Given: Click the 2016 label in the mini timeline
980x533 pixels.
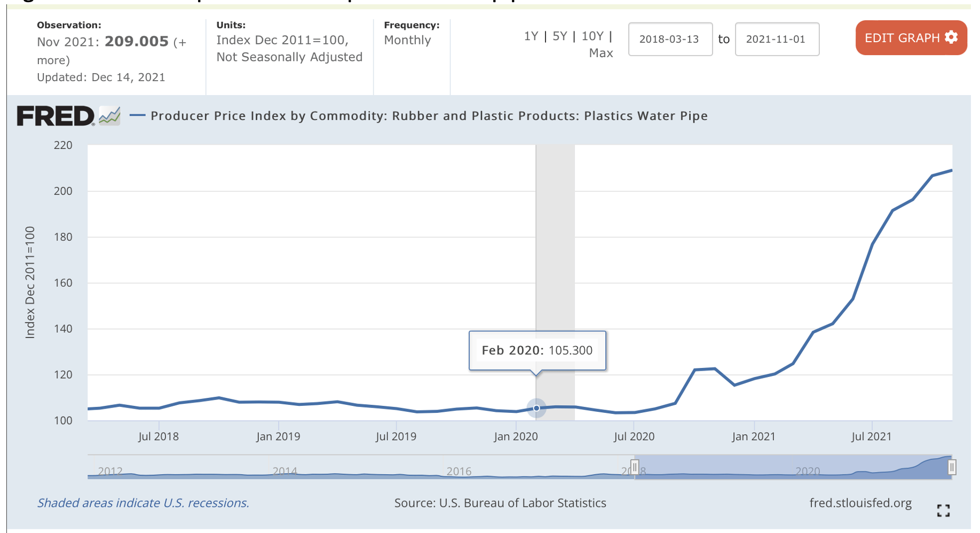Looking at the screenshot, I should click(459, 472).
